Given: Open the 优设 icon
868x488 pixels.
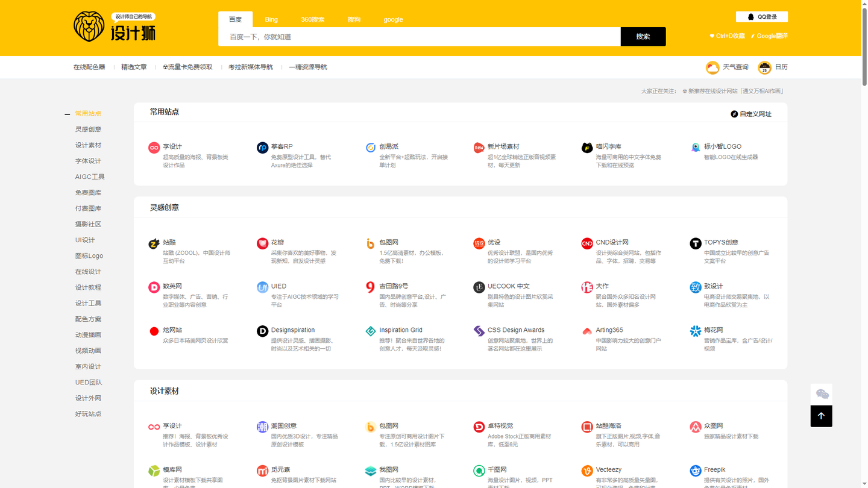Looking at the screenshot, I should pos(479,243).
